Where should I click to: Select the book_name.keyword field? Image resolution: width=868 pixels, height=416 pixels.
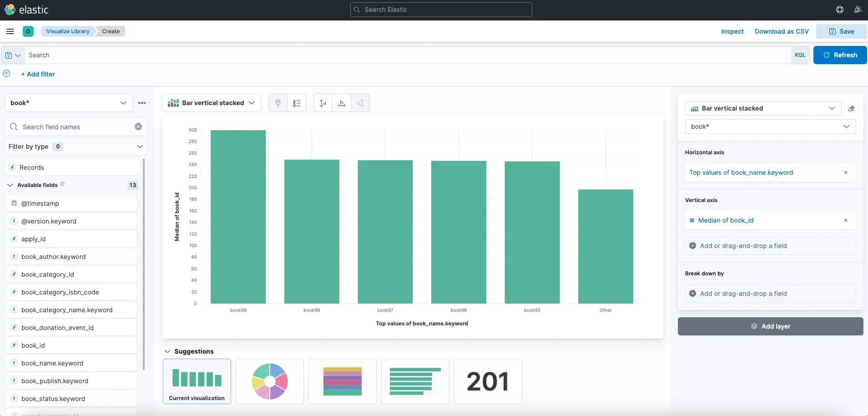click(x=71, y=363)
